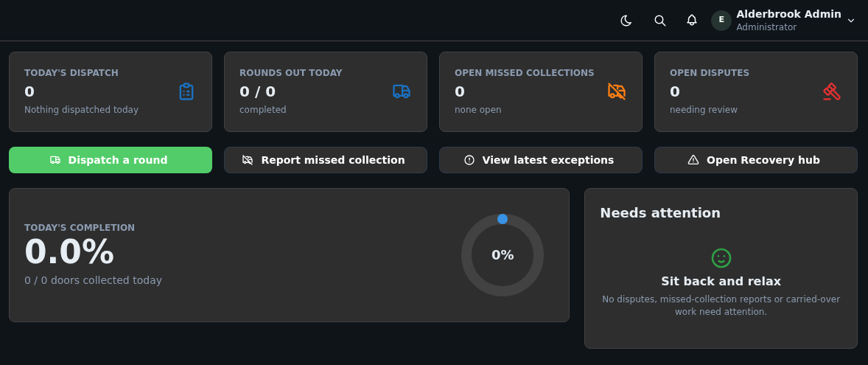Click '0 / 0 doors collected today' text

pyautogui.click(x=93, y=280)
